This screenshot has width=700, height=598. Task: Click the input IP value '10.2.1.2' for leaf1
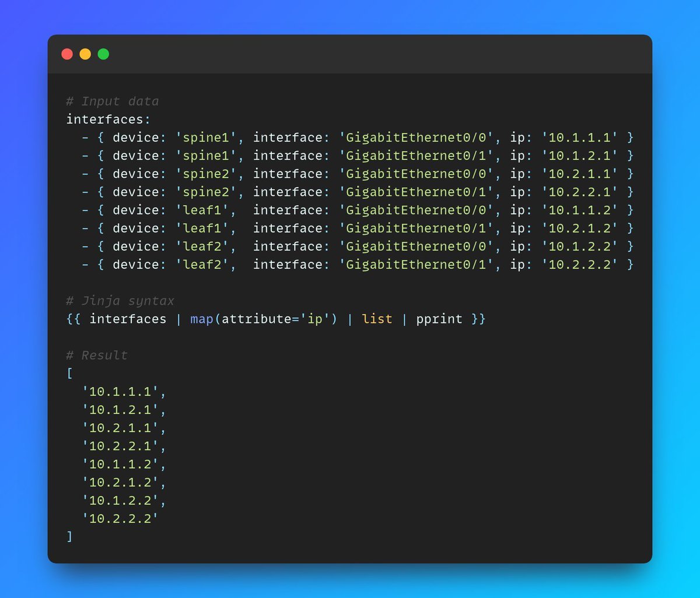(580, 228)
